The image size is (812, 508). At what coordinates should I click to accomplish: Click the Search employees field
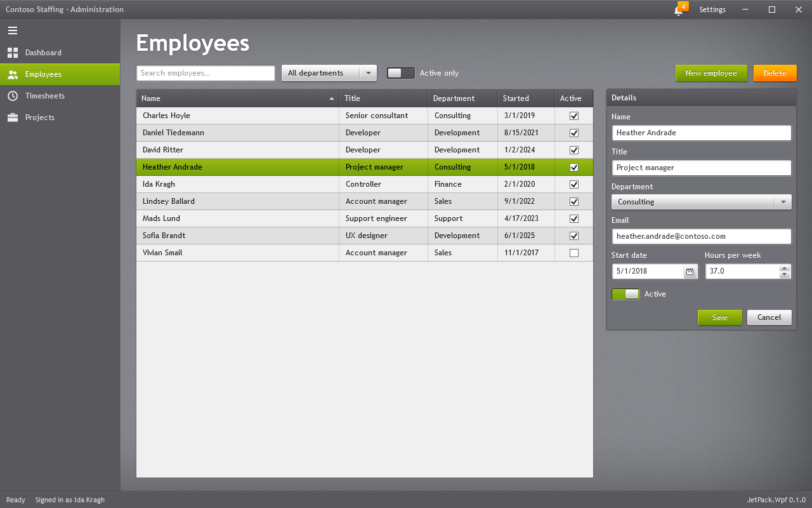206,73
